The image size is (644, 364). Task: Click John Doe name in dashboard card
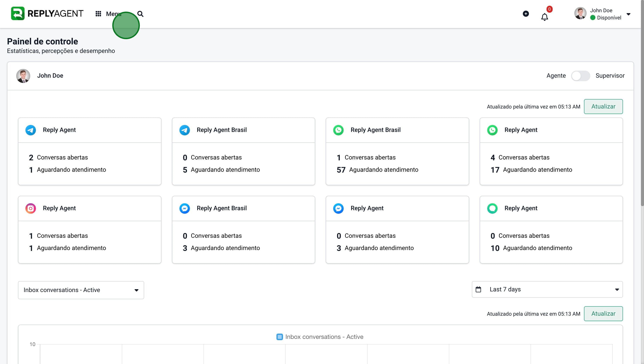tap(50, 75)
